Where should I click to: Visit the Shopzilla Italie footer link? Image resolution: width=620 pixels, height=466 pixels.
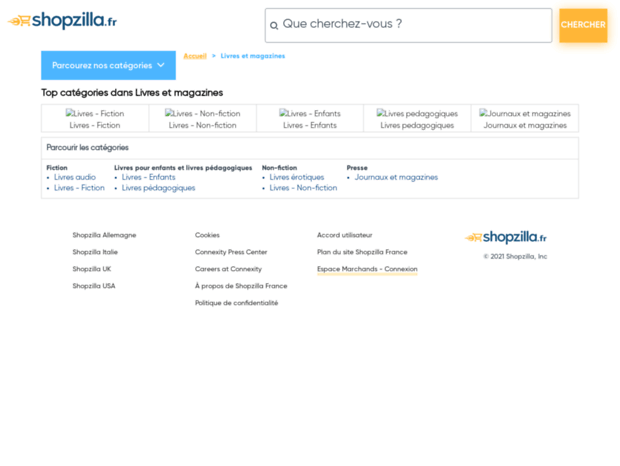[95, 252]
